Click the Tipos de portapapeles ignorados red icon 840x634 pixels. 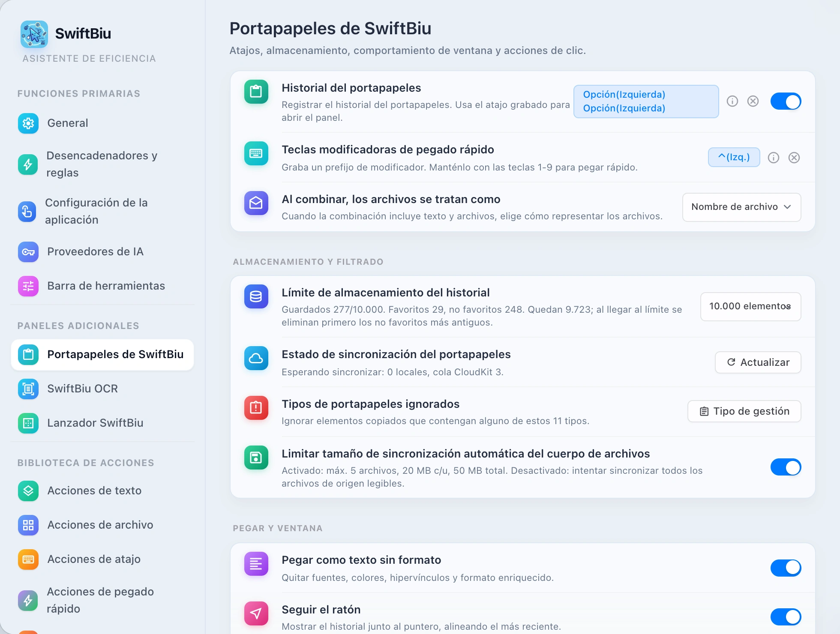click(x=256, y=408)
